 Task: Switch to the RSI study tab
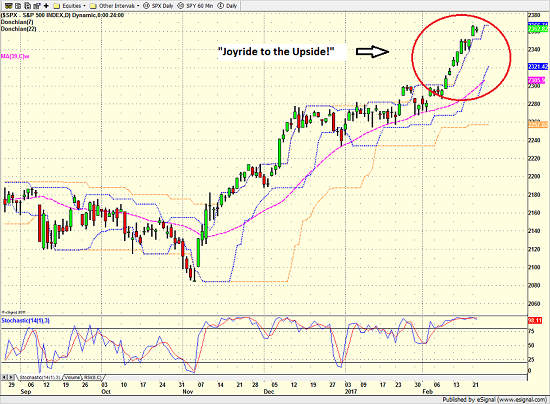point(92,377)
